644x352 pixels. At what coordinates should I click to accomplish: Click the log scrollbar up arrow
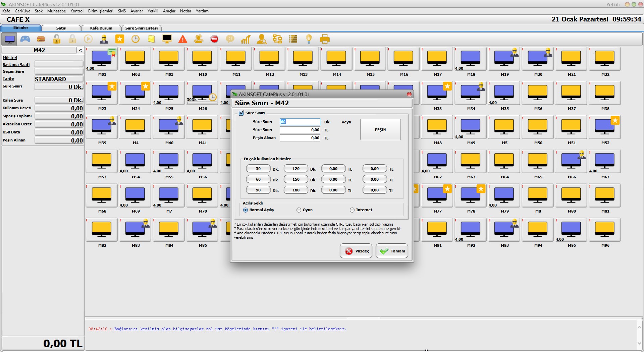639,327
